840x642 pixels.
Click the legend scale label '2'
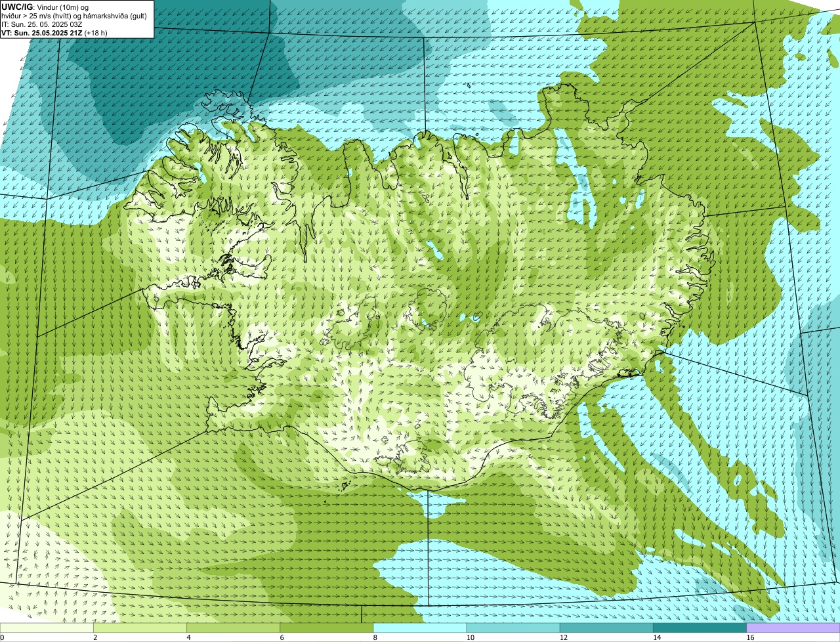[x=96, y=637]
